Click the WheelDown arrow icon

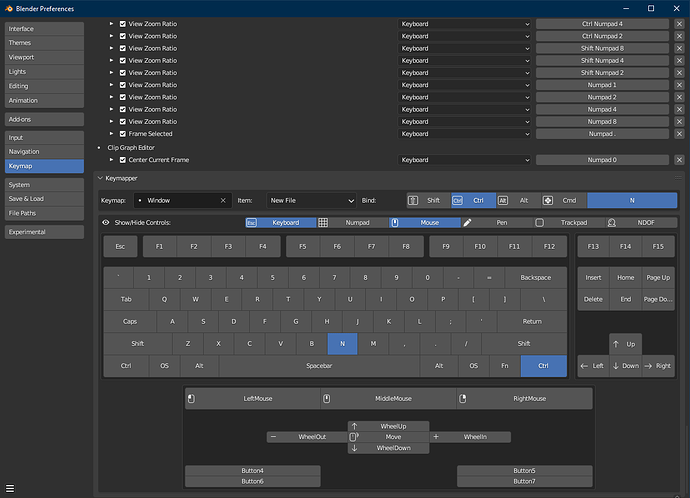click(354, 448)
